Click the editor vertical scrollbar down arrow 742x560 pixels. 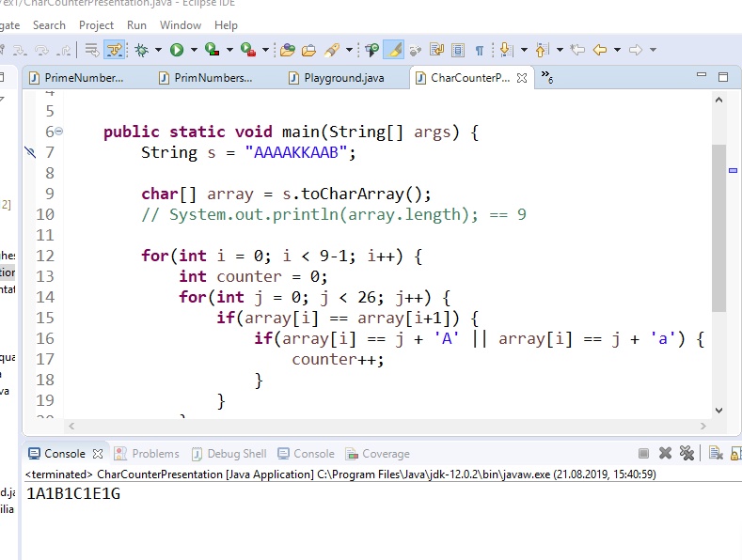pos(719,411)
